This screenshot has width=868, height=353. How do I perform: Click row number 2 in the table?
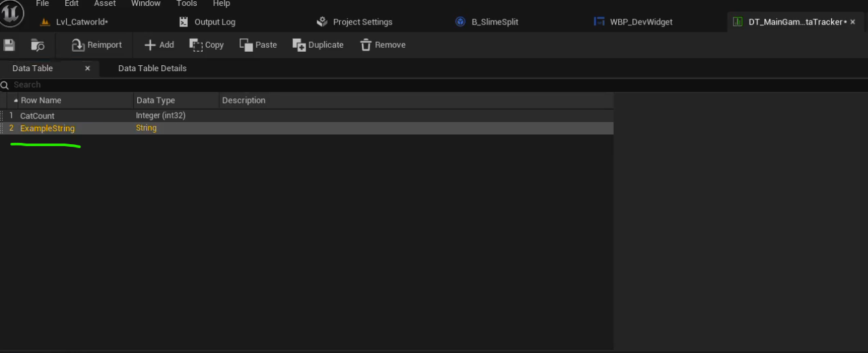[11, 128]
